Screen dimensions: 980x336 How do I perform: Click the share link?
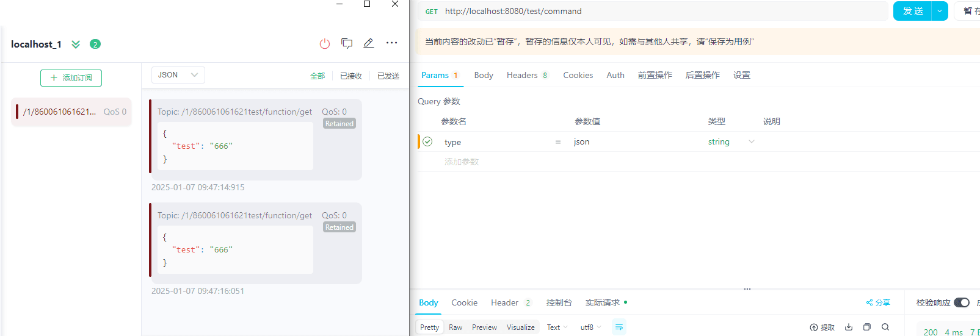tap(878, 302)
